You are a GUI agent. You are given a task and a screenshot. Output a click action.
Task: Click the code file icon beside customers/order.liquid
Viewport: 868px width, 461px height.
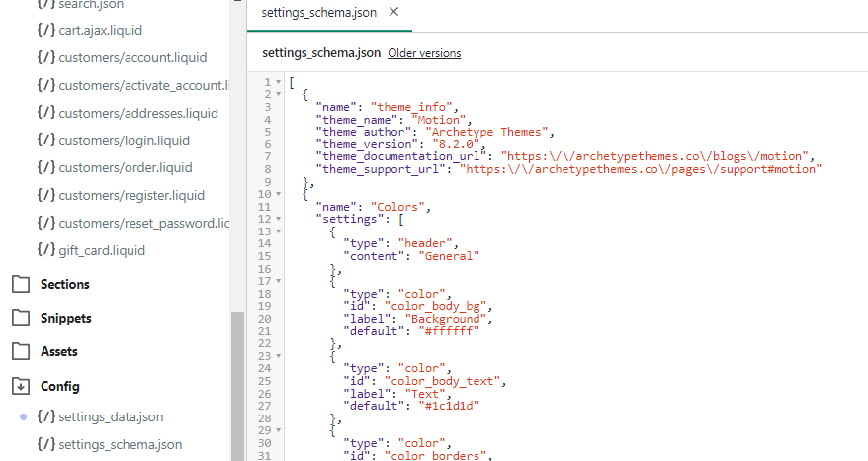[46, 167]
